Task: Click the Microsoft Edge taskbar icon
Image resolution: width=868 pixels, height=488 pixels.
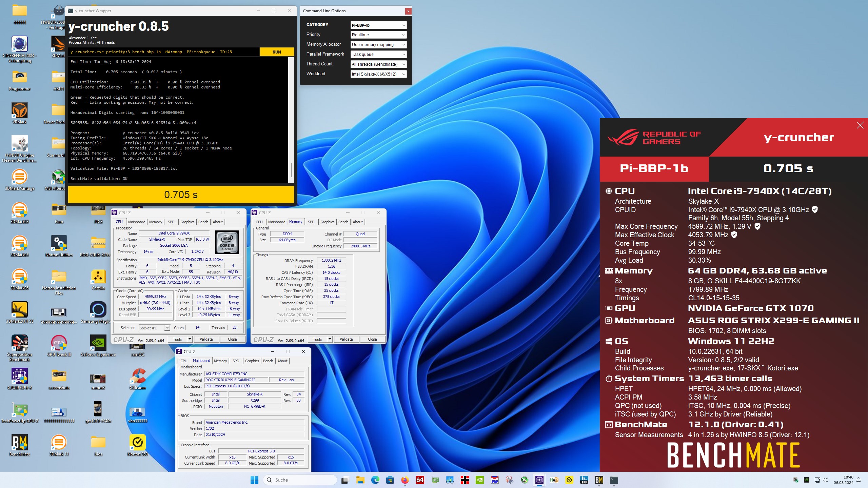Action: 375,480
